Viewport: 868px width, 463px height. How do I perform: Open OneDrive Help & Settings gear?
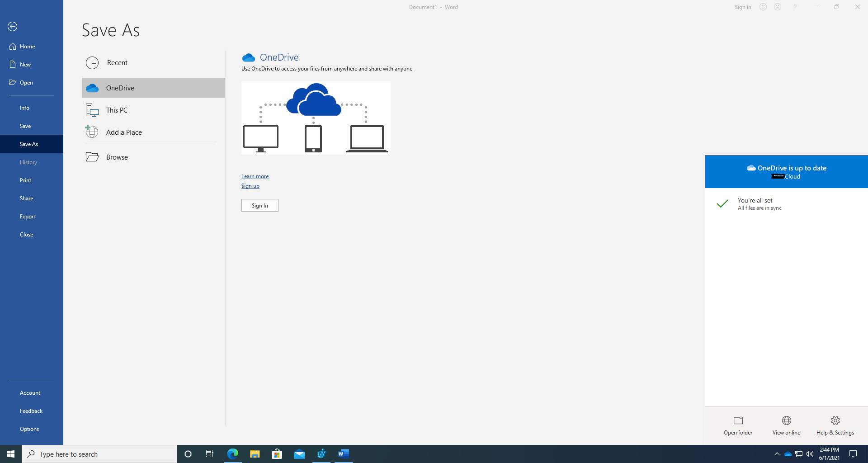(834, 425)
